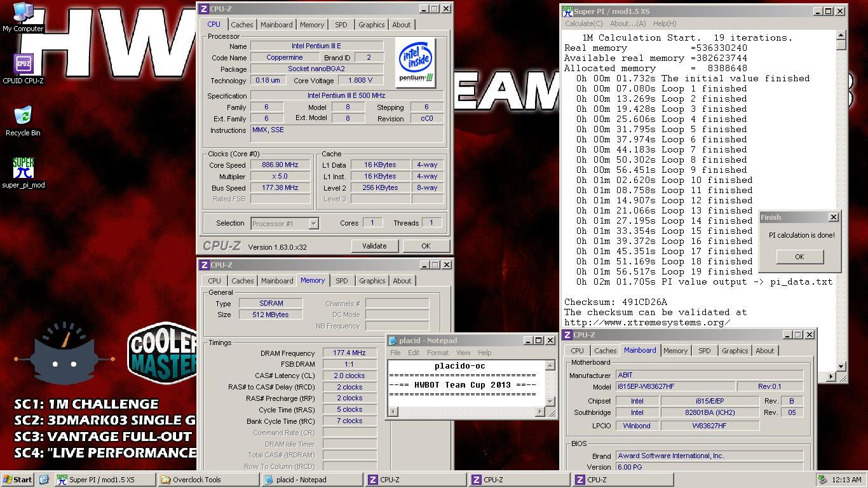The height and width of the screenshot is (488, 868).
Task: Open the SPD tab in top CPU-Z
Action: tap(341, 25)
